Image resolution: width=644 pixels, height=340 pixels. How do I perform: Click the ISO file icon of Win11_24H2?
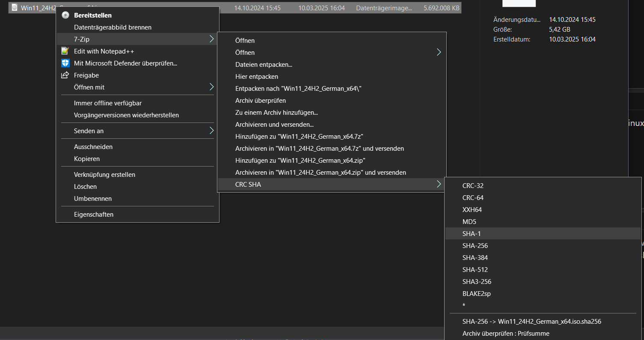15,8
